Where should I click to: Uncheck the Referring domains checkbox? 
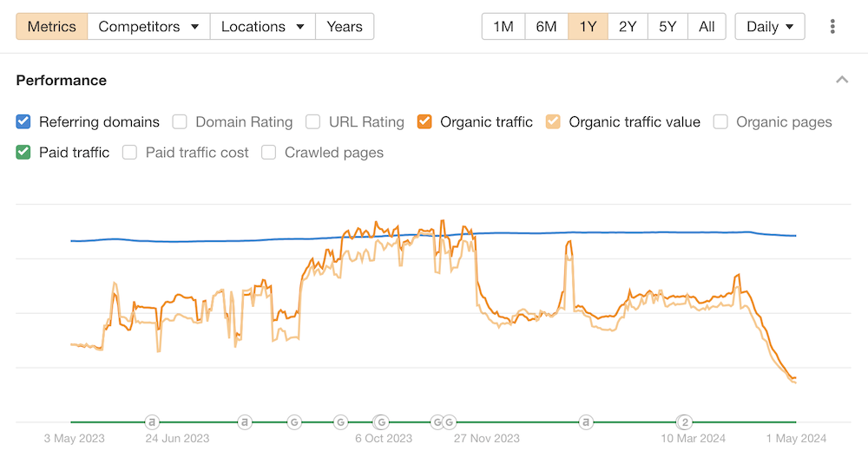pos(23,121)
